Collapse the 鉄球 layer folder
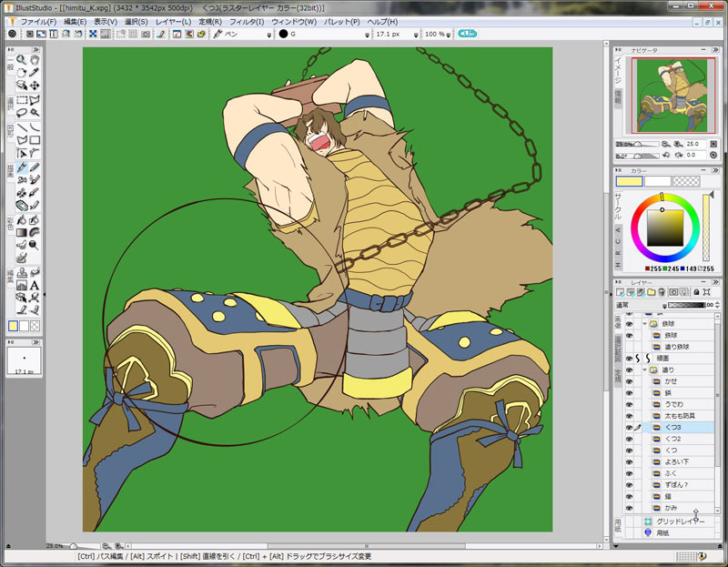Screen dimensions: 728x567 (x=644, y=324)
